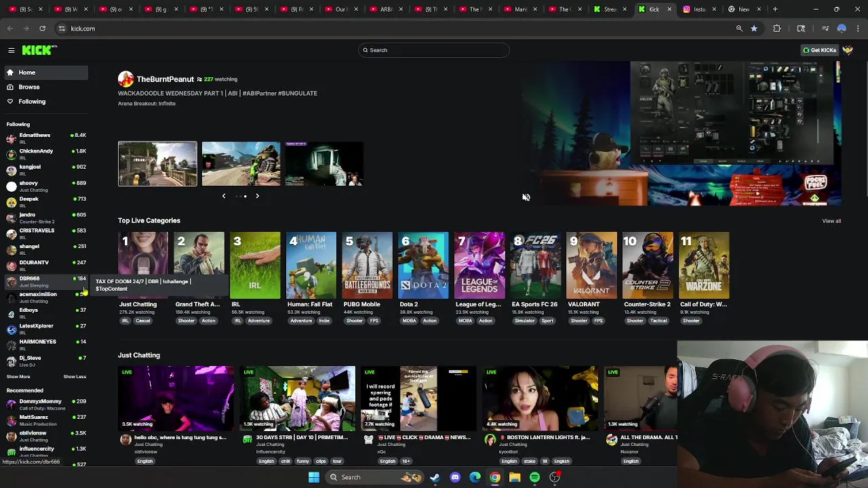The height and width of the screenshot is (488, 868).
Task: Open the Just Chatting category card
Action: click(143, 266)
